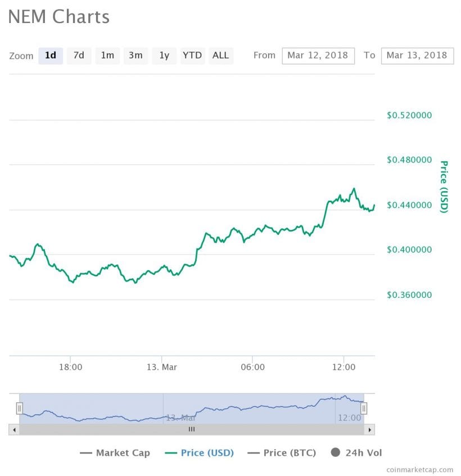Choose the YTD zoom option
The width and height of the screenshot is (461, 476).
coord(192,55)
